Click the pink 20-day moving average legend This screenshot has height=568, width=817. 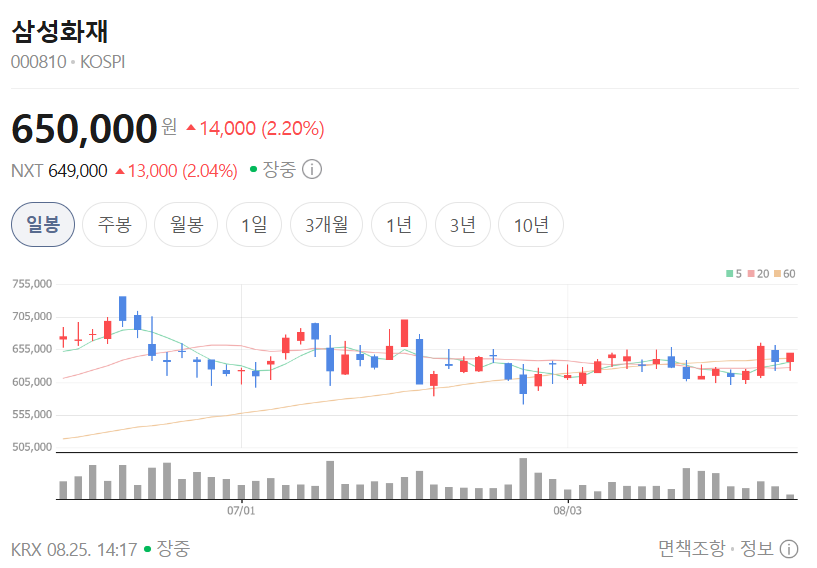pos(759,274)
